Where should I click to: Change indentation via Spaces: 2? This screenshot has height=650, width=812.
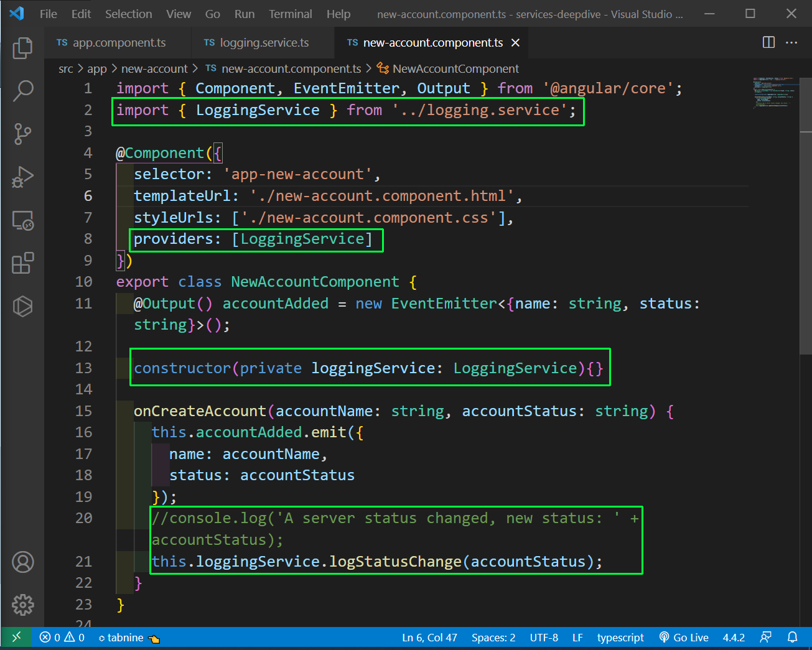coord(493,638)
